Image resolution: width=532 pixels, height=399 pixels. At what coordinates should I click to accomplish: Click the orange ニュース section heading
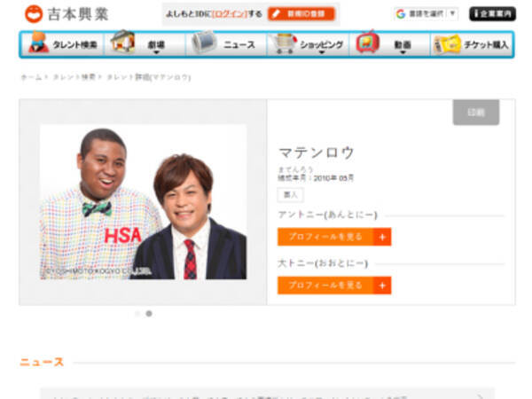[x=42, y=362]
